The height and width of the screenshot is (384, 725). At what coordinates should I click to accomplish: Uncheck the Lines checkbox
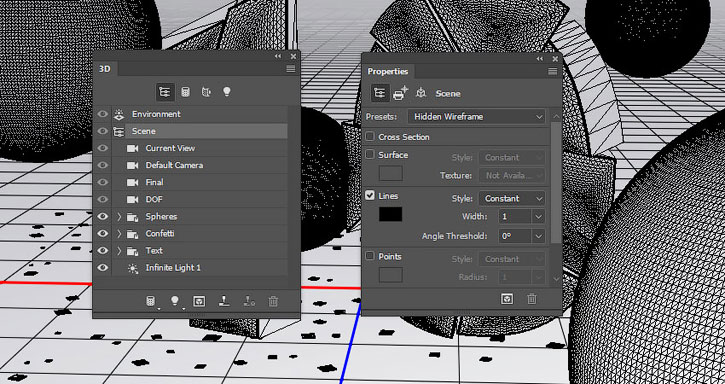click(370, 196)
